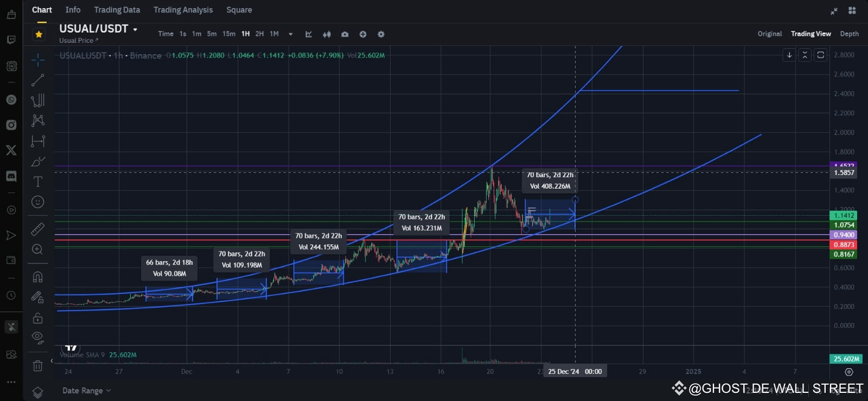
Task: Open the Fibonacci and pitchfork tools
Action: tap(37, 100)
